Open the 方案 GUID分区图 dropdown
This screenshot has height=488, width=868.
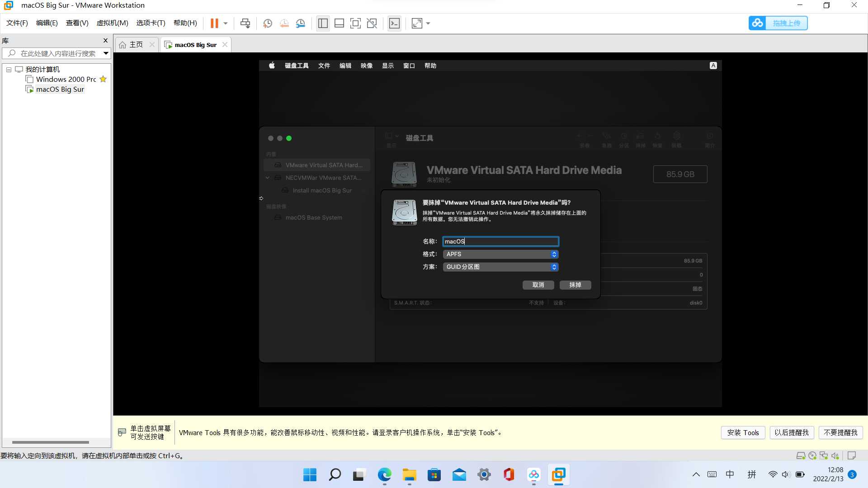coord(500,267)
